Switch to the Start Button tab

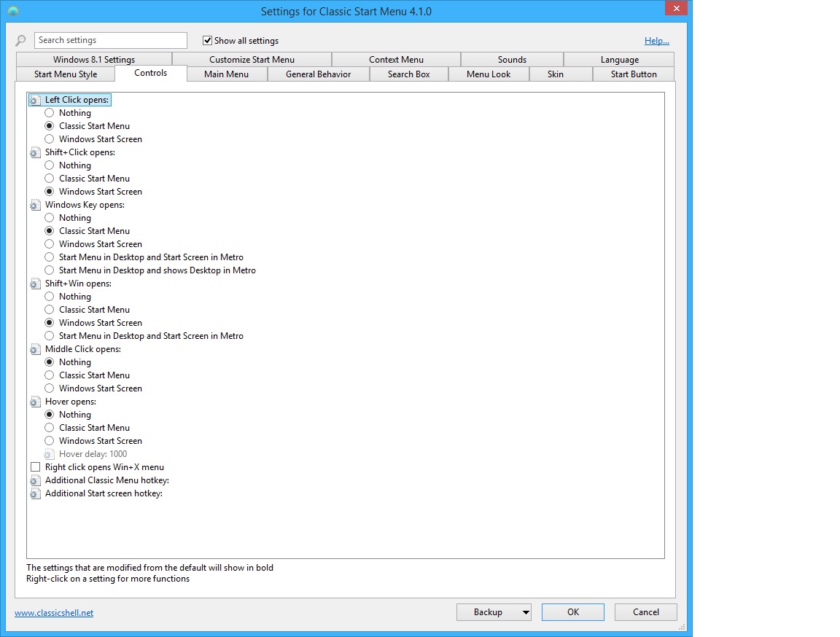634,74
